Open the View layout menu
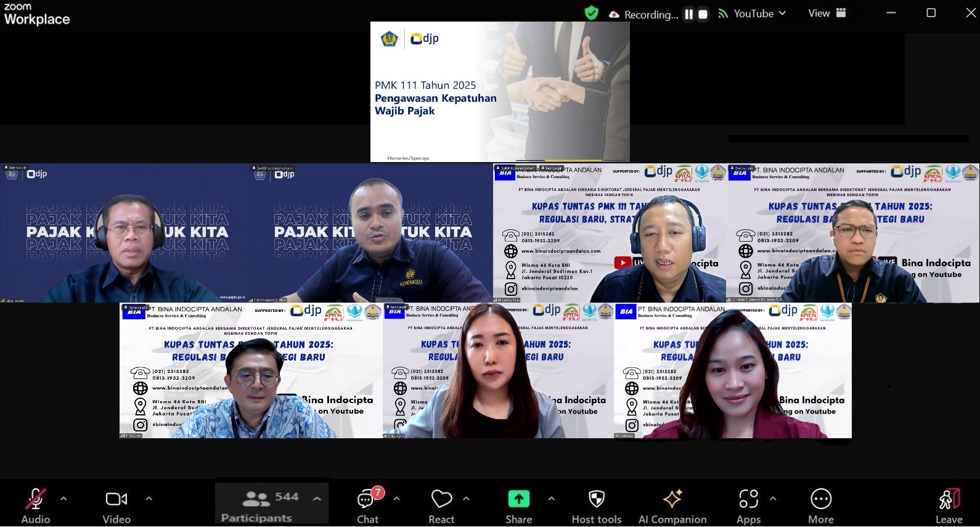The width and height of the screenshot is (980, 527). pos(827,13)
